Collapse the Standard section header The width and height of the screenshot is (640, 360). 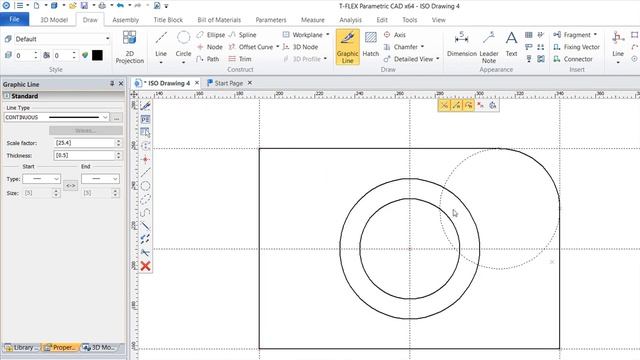tap(7, 96)
